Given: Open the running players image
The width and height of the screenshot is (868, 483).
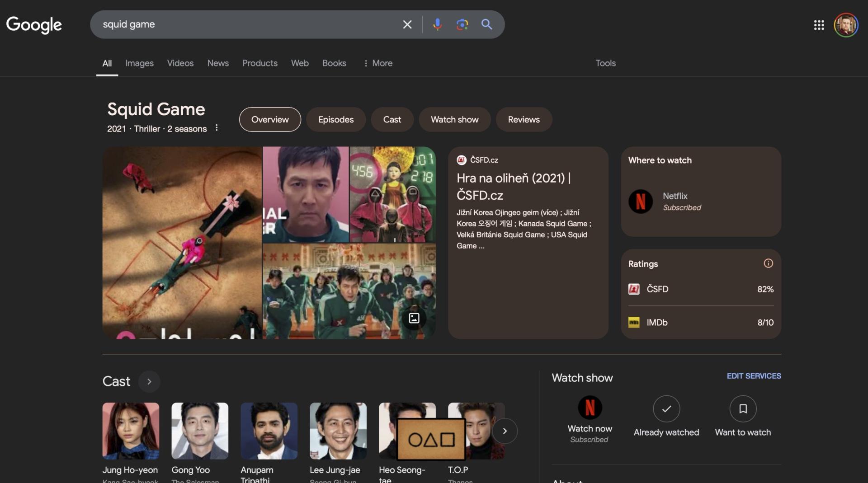Looking at the screenshot, I should pos(349,291).
